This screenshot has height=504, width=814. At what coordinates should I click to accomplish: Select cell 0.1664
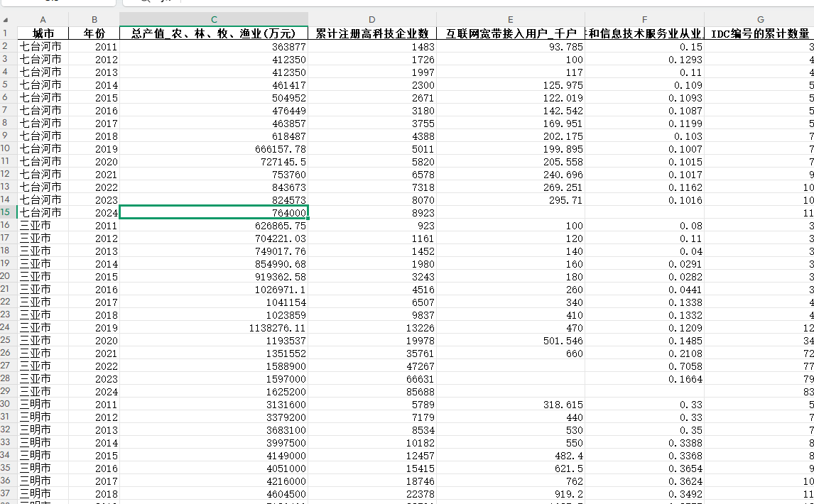(x=644, y=378)
